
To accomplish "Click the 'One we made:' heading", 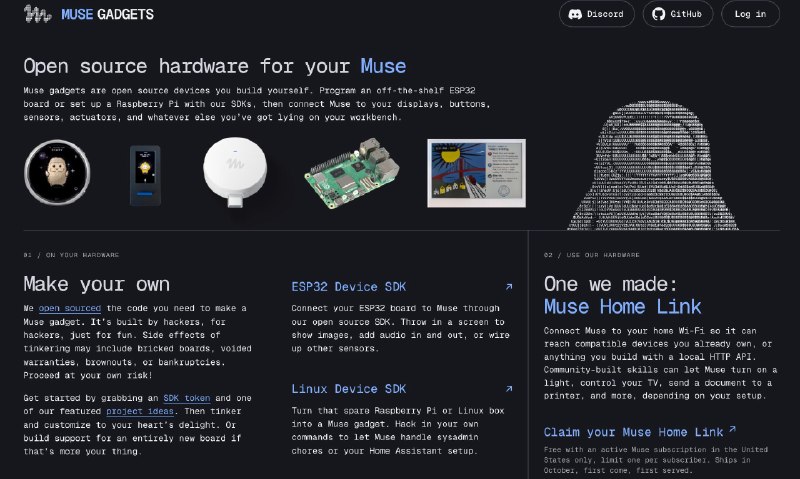I will click(x=610, y=284).
